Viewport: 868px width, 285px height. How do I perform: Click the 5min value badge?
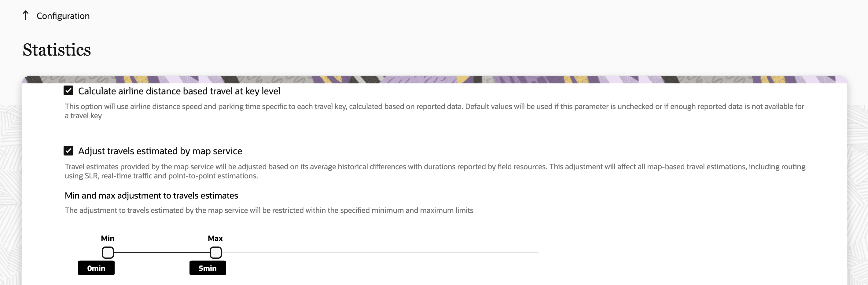tap(208, 268)
